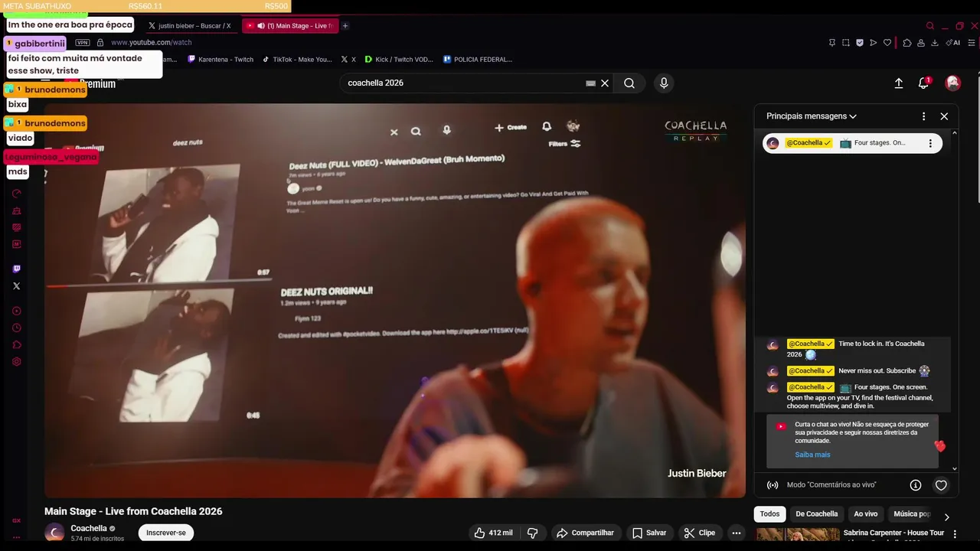Open YouTube notifications bell
980x551 pixels.
tap(923, 83)
